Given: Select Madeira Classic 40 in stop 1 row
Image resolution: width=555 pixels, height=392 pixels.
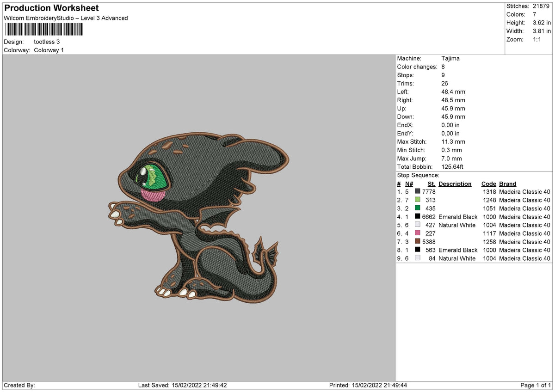Looking at the screenshot, I should [525, 191].
